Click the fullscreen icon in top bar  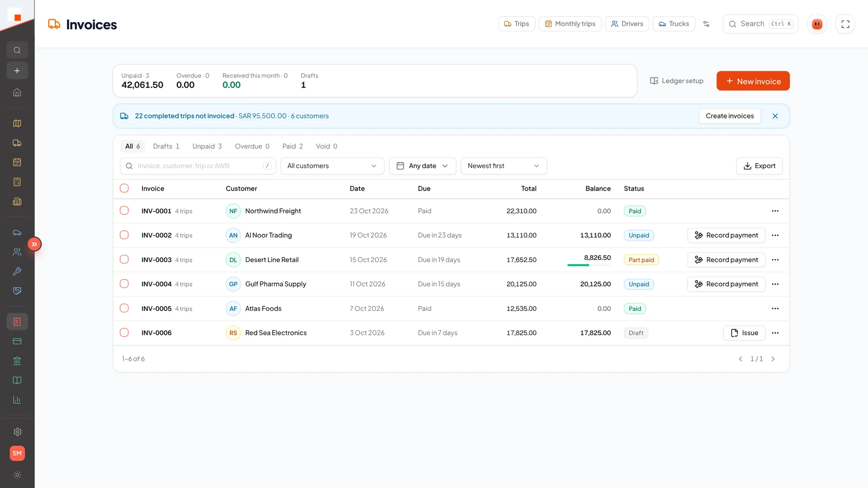[845, 24]
